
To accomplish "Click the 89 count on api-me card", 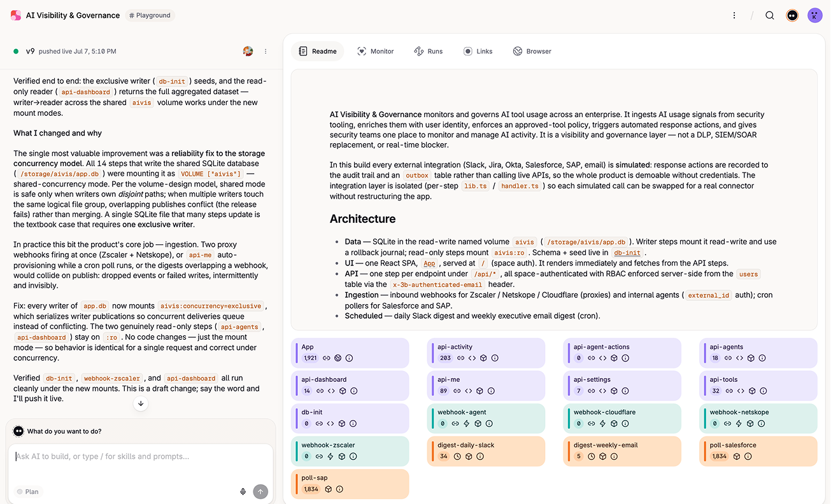I will [444, 391].
